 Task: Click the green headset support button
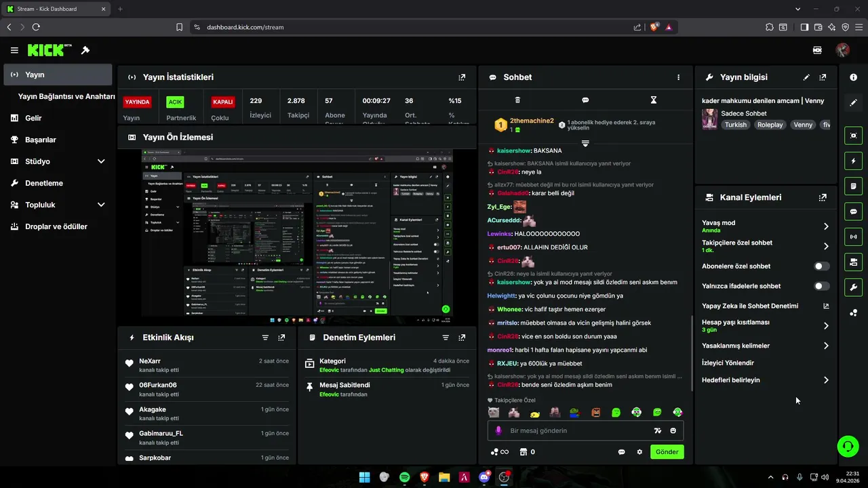(x=848, y=446)
